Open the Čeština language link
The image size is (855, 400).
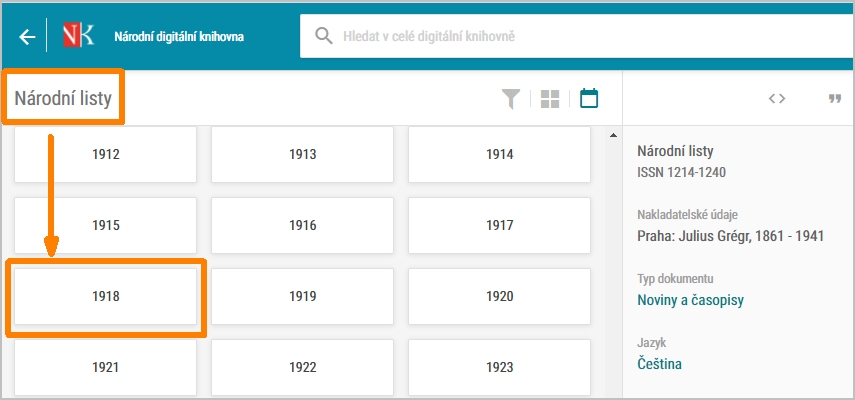coord(659,363)
